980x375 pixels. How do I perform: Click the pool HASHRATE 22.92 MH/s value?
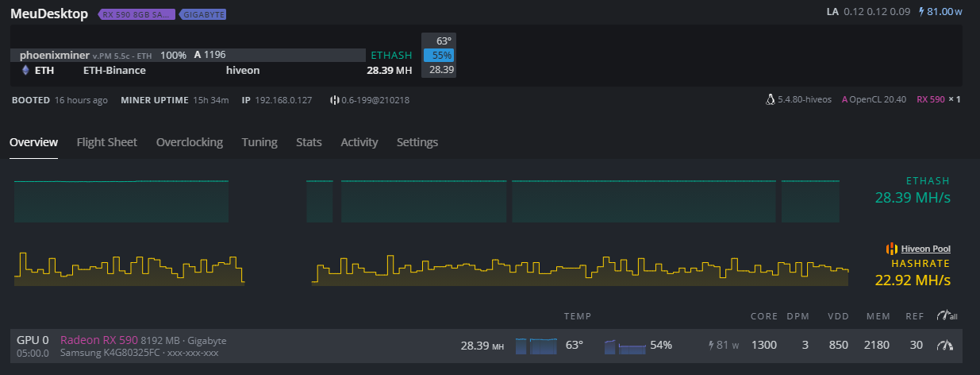[913, 280]
